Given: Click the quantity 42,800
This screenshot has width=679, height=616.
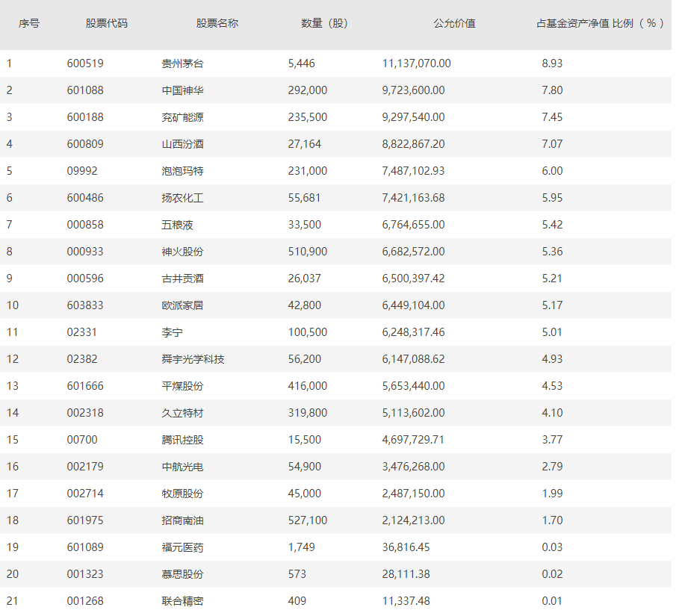Looking at the screenshot, I should (x=305, y=305).
